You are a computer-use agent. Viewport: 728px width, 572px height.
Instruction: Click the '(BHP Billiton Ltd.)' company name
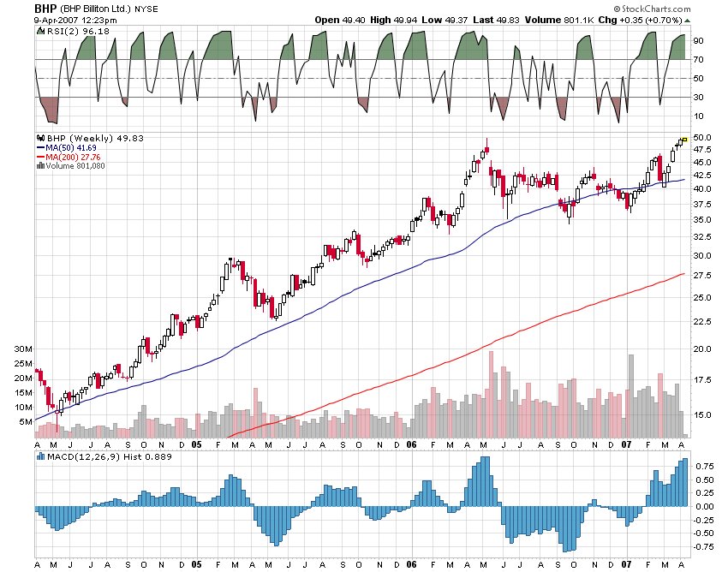point(96,9)
